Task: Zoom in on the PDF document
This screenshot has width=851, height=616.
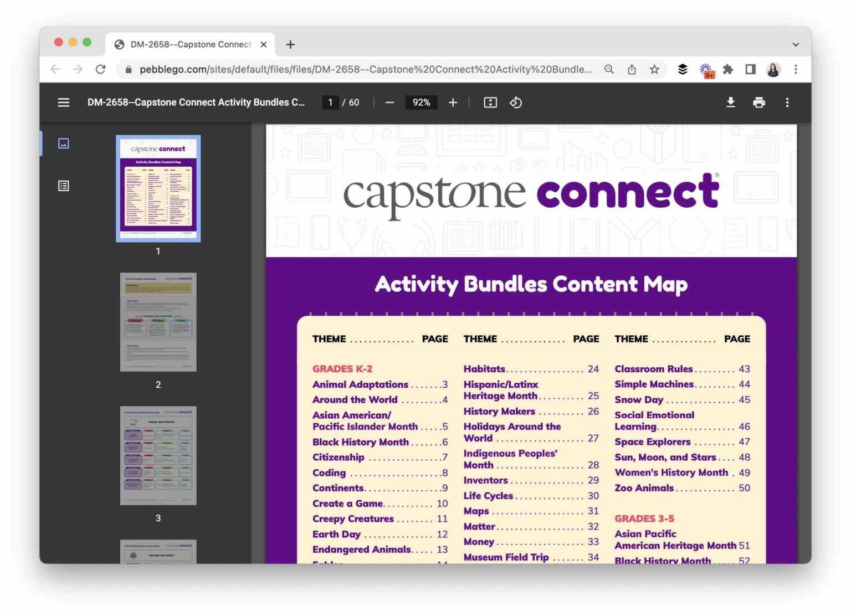Action: (x=453, y=102)
